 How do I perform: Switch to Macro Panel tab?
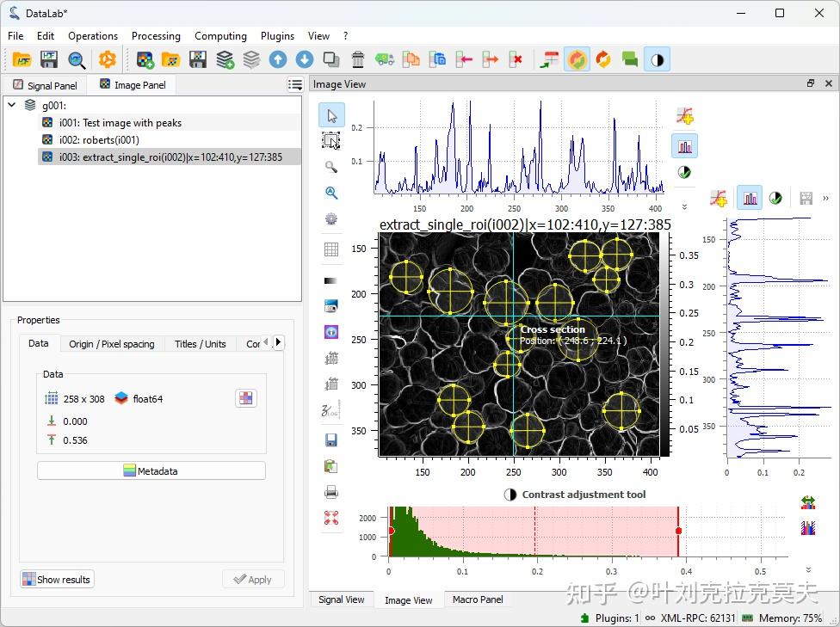[478, 599]
